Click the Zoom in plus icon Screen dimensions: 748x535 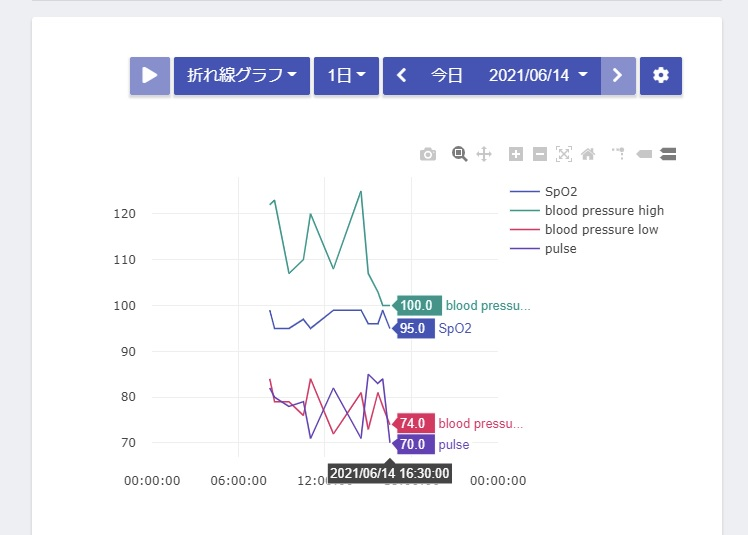coord(516,154)
